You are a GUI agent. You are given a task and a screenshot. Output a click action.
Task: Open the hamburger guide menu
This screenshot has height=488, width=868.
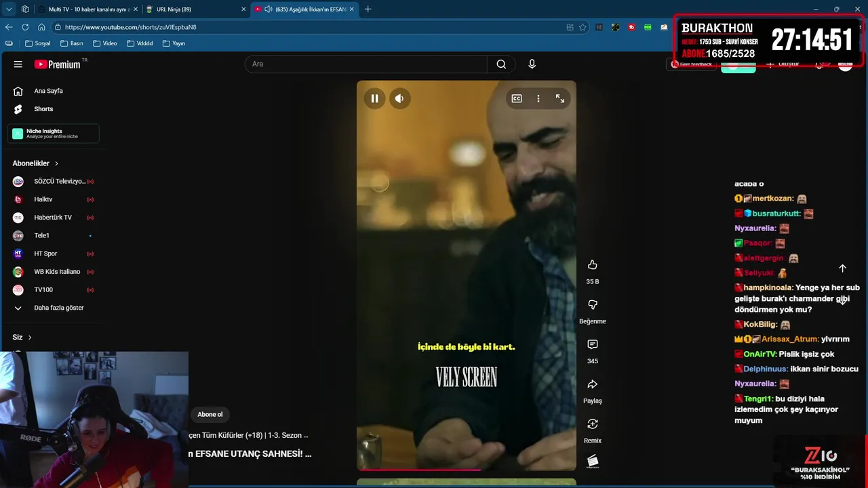(x=18, y=64)
